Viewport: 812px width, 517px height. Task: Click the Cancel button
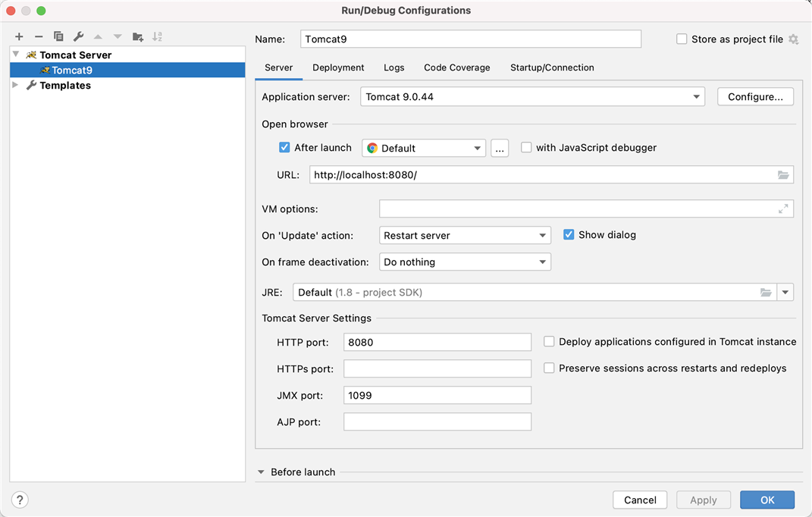tap(640, 500)
